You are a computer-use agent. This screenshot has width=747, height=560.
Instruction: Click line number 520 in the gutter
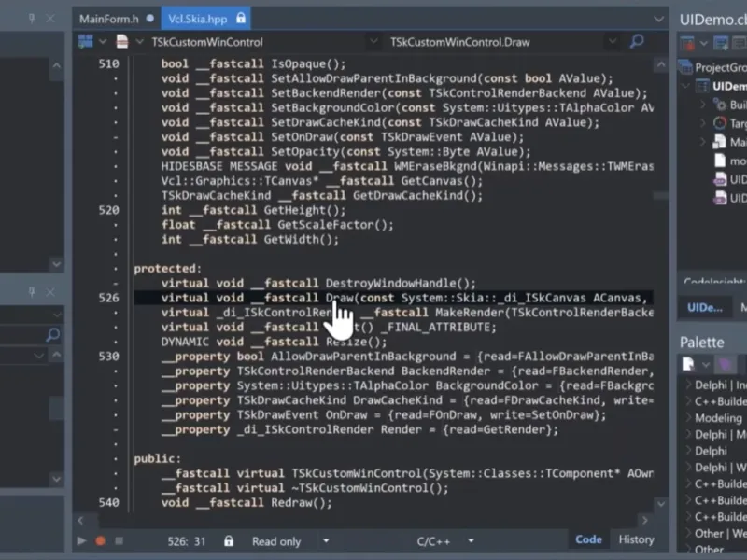[108, 210]
